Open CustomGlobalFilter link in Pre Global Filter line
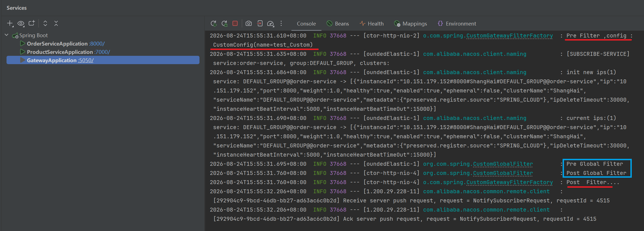This screenshot has height=231, width=644. pos(503,164)
